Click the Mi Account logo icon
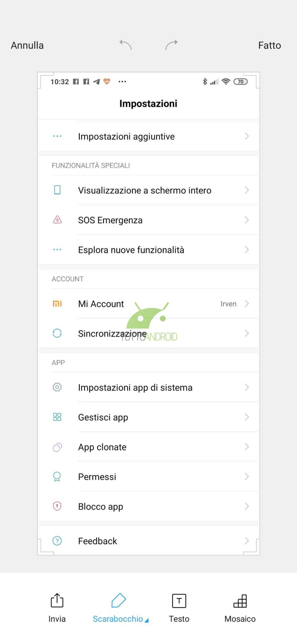297x644 pixels. click(57, 304)
